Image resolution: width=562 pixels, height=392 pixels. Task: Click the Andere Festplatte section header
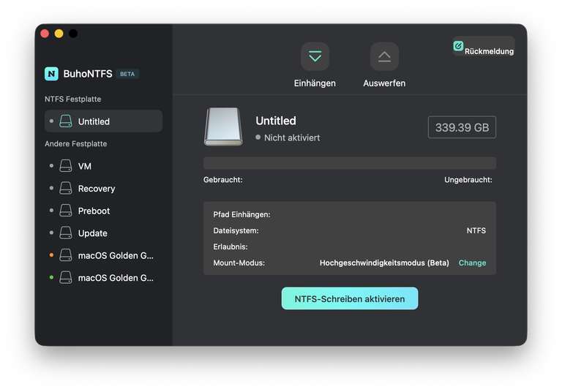click(75, 143)
